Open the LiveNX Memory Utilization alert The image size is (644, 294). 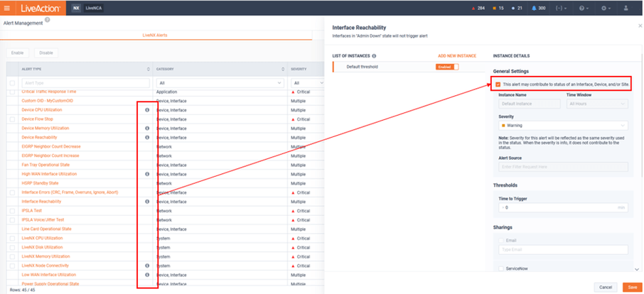pos(45,256)
